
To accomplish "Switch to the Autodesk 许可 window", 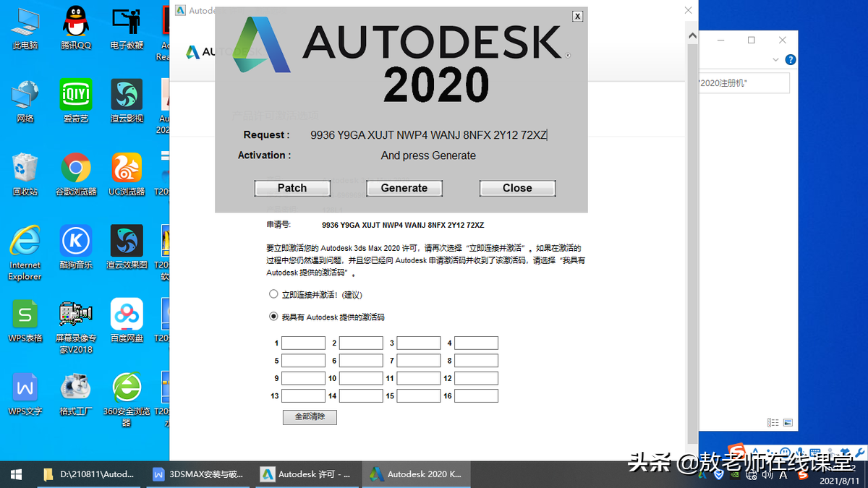I will click(x=307, y=474).
